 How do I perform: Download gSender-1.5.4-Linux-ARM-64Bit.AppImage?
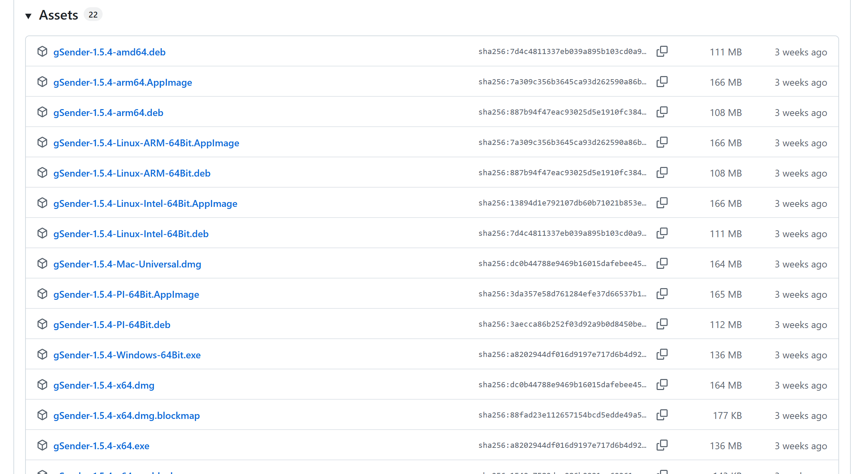(x=146, y=143)
